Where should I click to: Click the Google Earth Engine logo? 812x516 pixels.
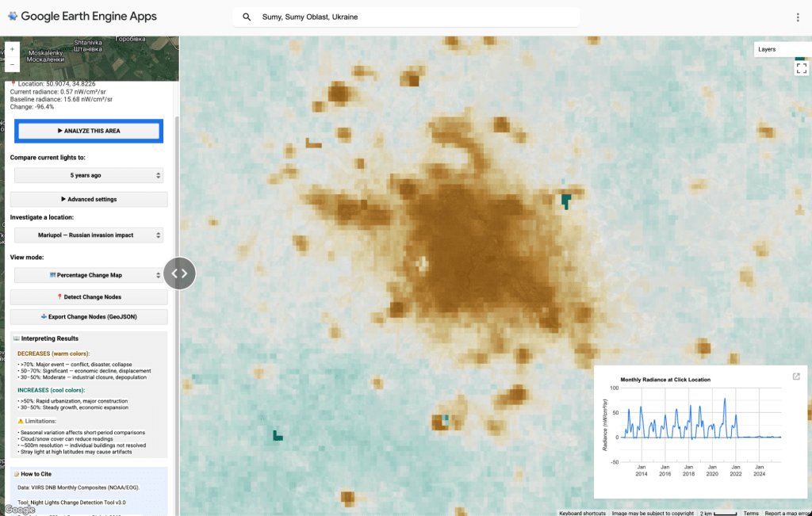coord(13,17)
